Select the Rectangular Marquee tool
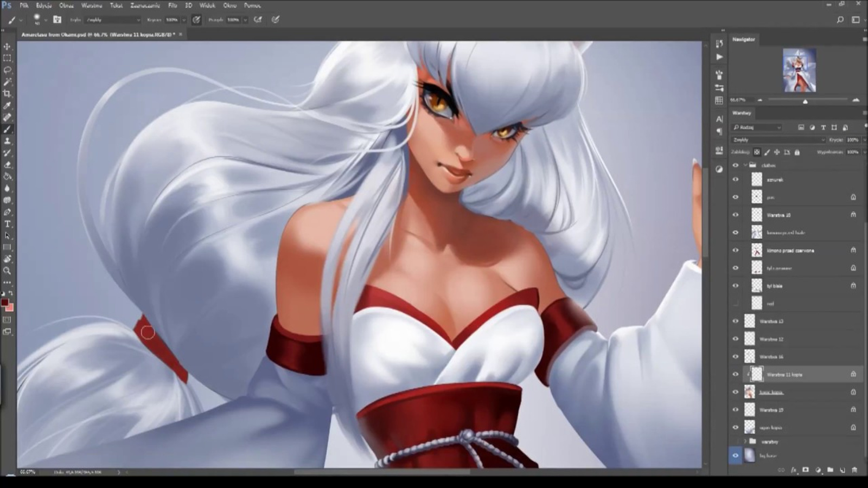Image resolution: width=868 pixels, height=488 pixels. click(7, 58)
